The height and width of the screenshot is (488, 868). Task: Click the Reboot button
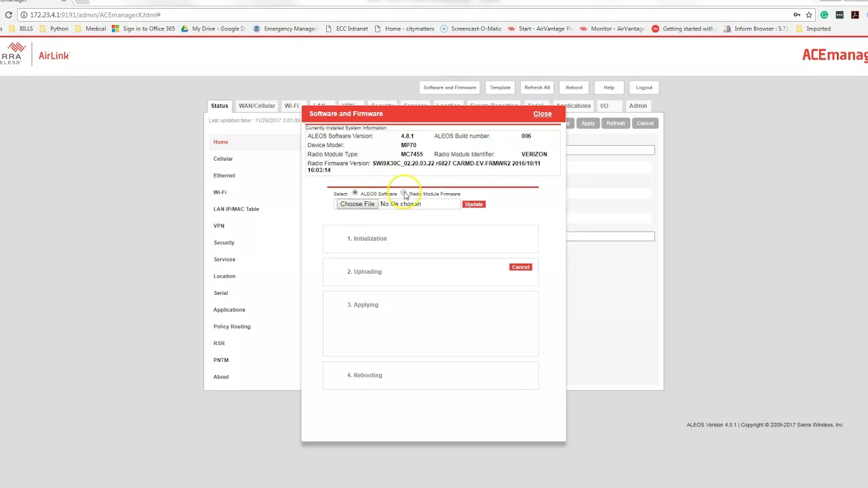coord(574,87)
